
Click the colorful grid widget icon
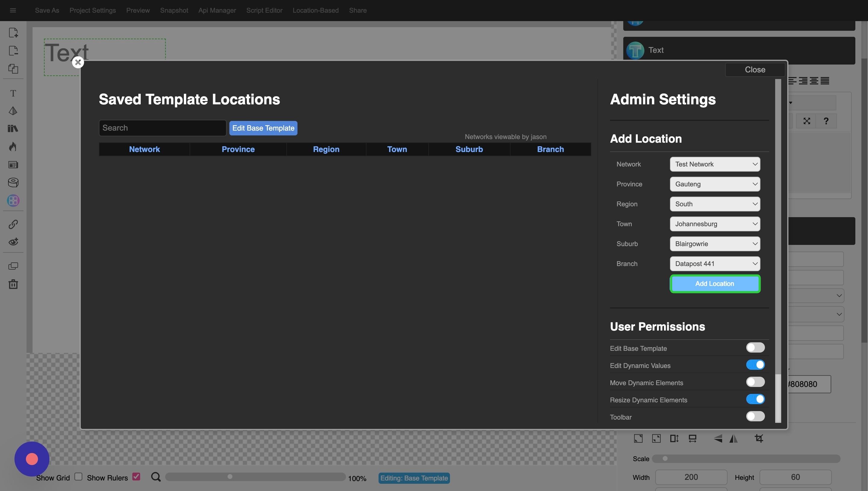click(13, 201)
